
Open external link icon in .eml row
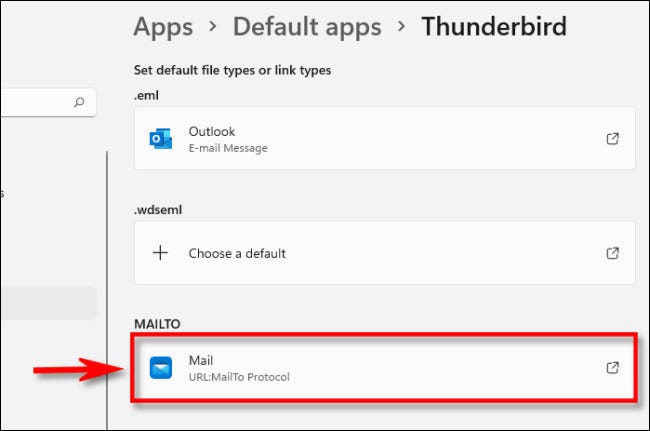[613, 139]
